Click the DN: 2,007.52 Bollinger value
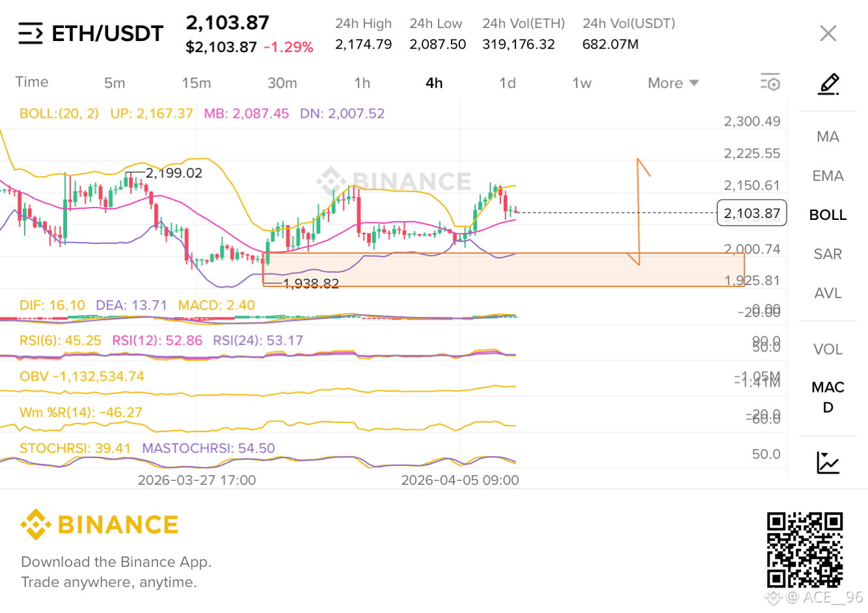 tap(342, 113)
